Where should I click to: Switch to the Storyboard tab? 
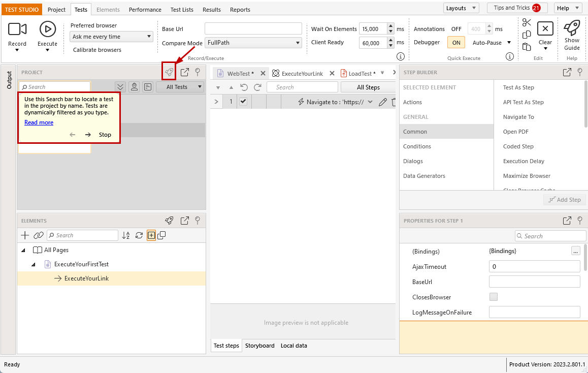point(260,346)
